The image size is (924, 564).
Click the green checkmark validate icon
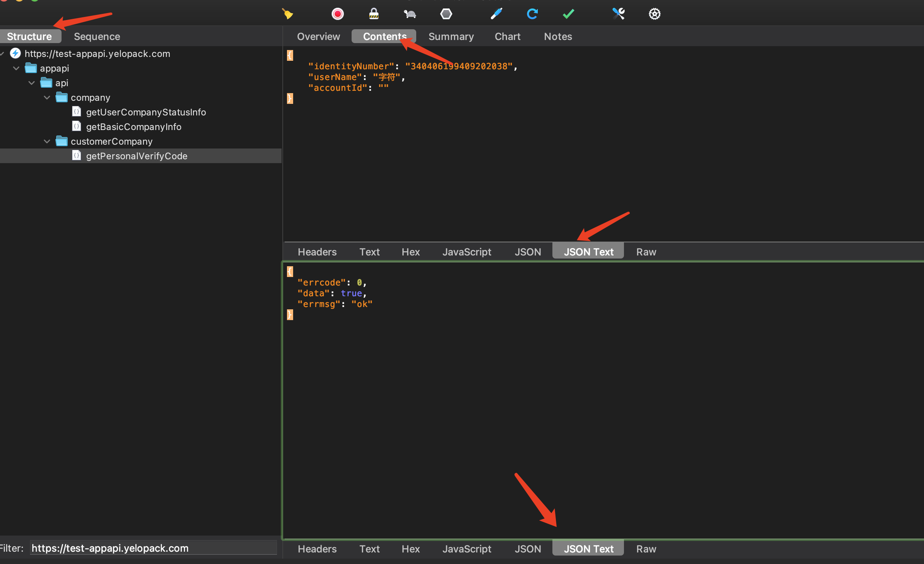[x=568, y=14]
